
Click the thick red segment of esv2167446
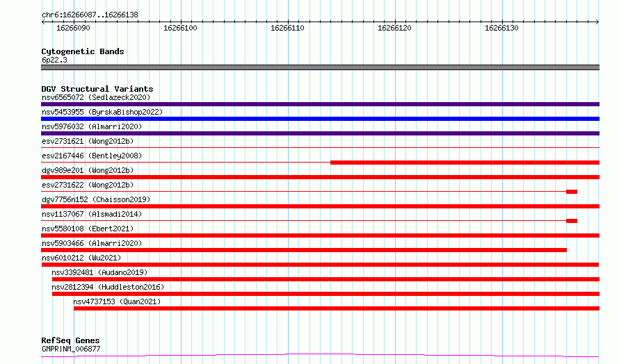coord(465,163)
